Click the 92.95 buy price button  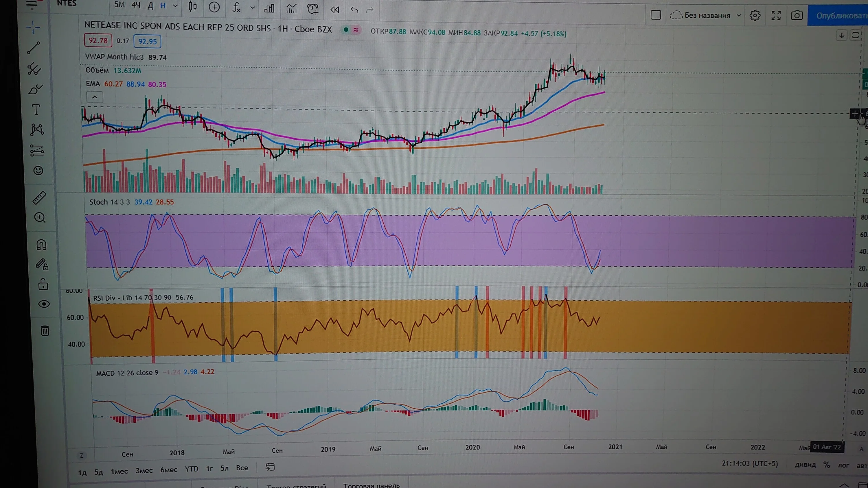[x=148, y=41]
